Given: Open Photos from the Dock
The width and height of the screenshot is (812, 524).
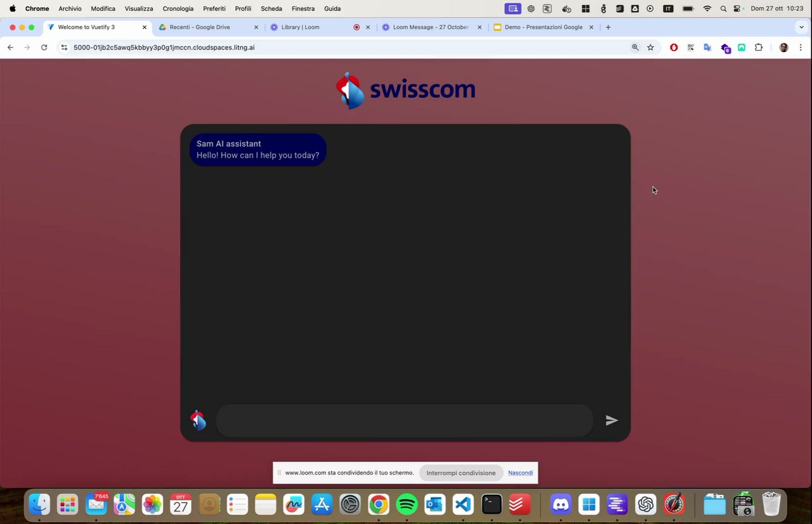Looking at the screenshot, I should click(x=152, y=505).
